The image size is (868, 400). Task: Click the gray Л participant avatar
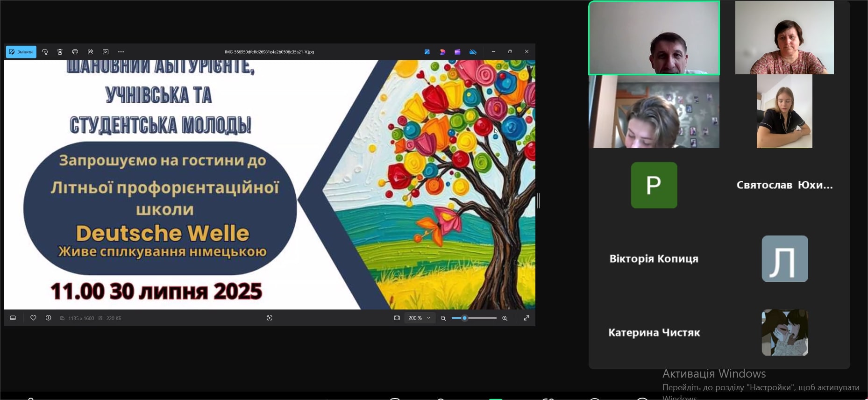785,258
